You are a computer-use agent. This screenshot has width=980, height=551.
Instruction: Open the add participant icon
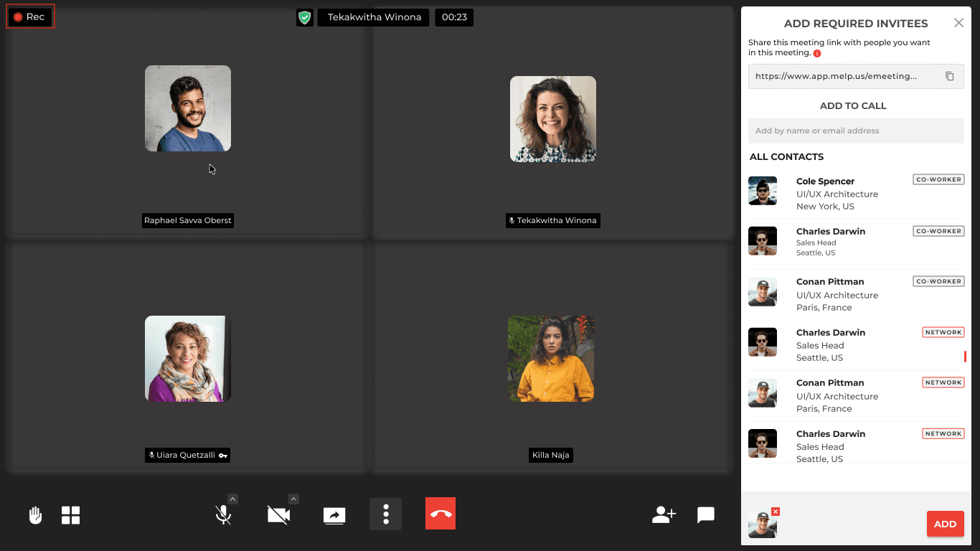664,514
